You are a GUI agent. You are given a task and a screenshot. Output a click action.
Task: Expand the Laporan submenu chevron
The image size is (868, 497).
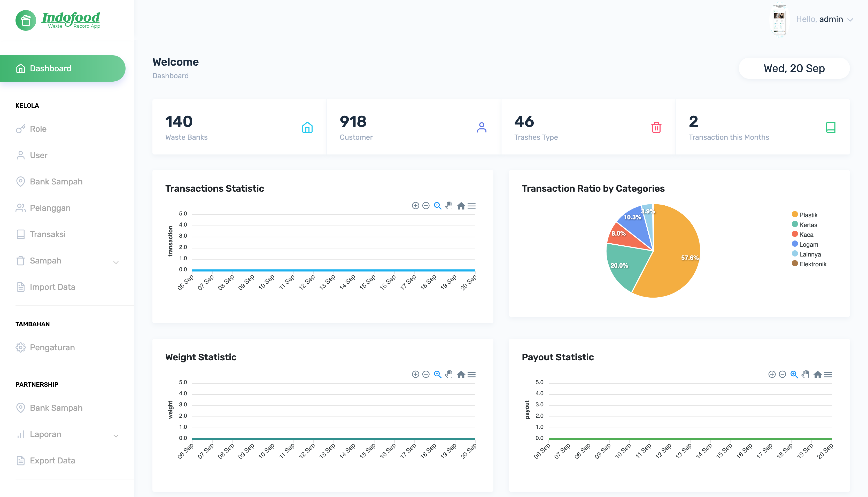[x=116, y=436]
